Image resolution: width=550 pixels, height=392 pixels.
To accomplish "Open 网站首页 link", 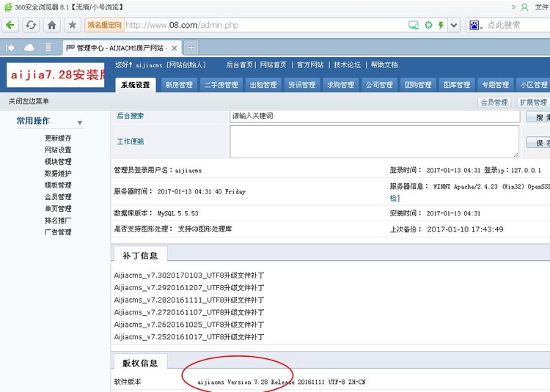I will [x=274, y=64].
